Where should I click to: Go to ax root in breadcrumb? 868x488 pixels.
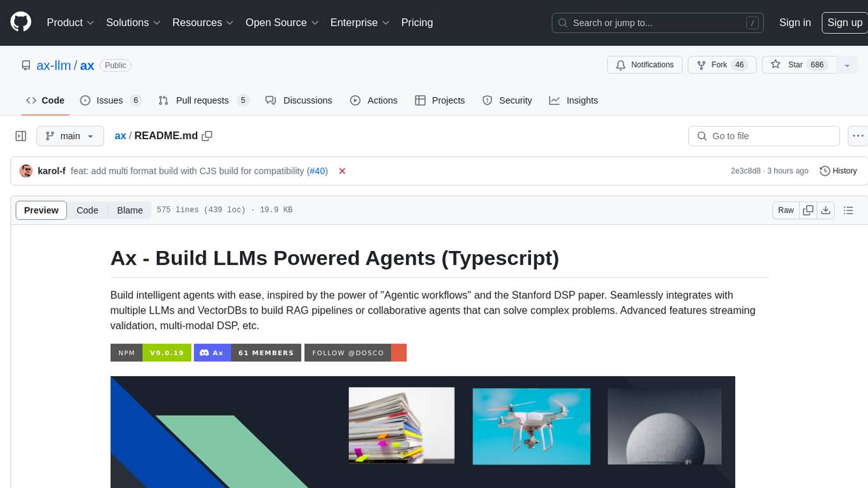point(120,136)
